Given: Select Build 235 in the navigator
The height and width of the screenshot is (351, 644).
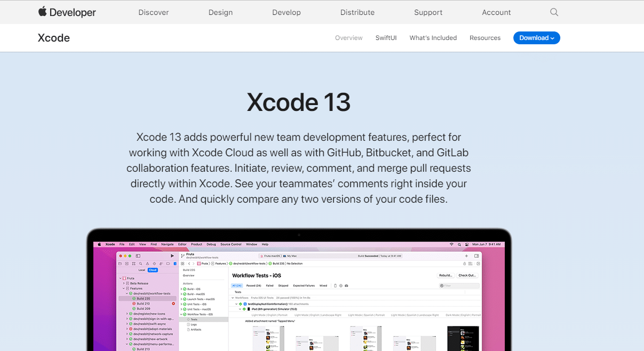Looking at the screenshot, I should (x=148, y=299).
